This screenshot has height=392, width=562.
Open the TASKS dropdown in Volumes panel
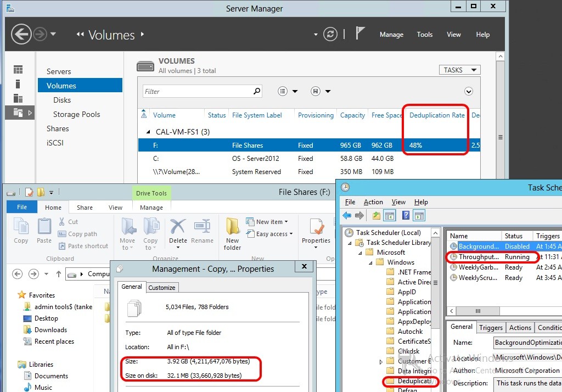(x=459, y=70)
